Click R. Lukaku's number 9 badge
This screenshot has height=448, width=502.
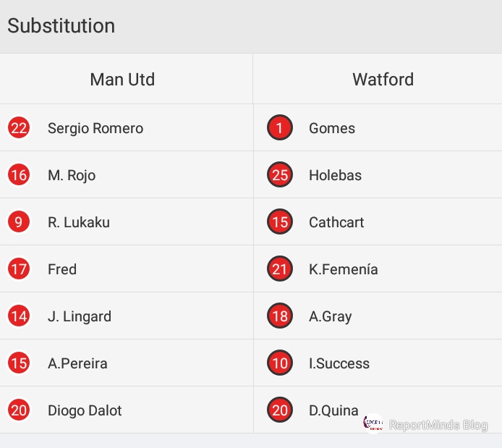(19, 222)
